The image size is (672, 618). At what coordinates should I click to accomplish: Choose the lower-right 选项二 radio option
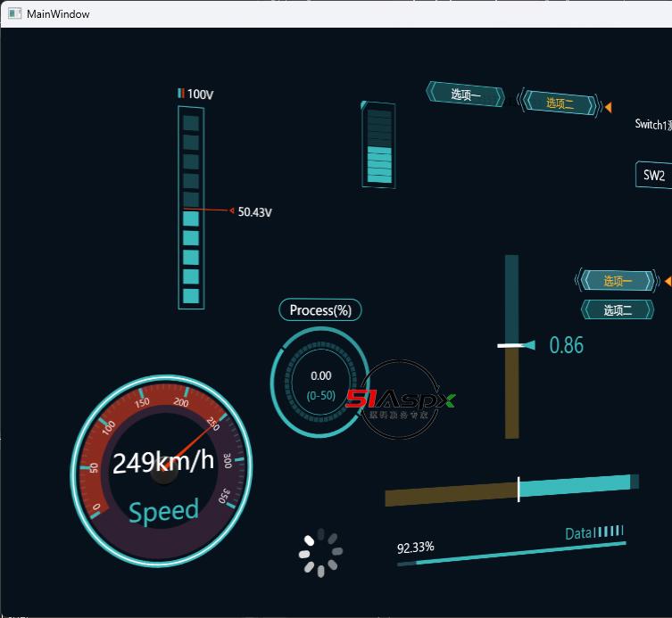point(617,310)
